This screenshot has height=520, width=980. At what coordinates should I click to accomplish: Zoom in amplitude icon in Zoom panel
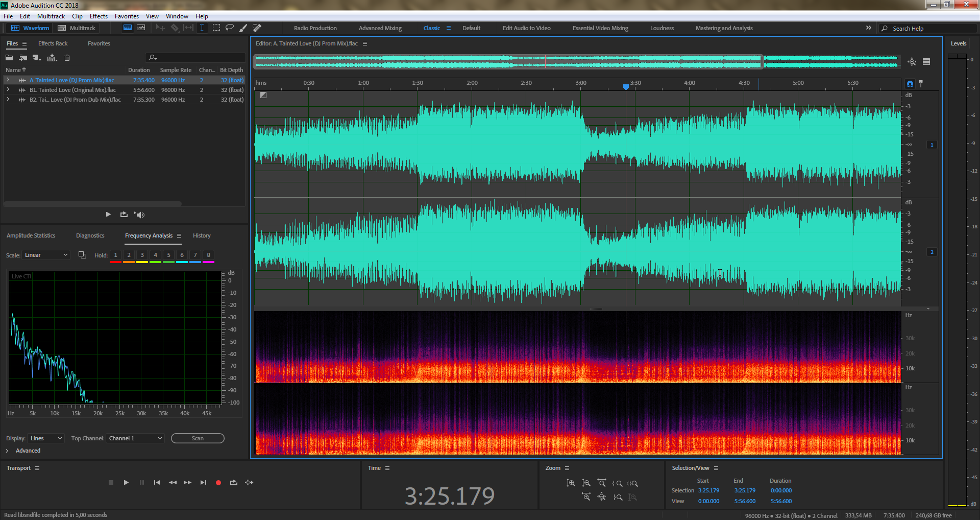pyautogui.click(x=571, y=483)
